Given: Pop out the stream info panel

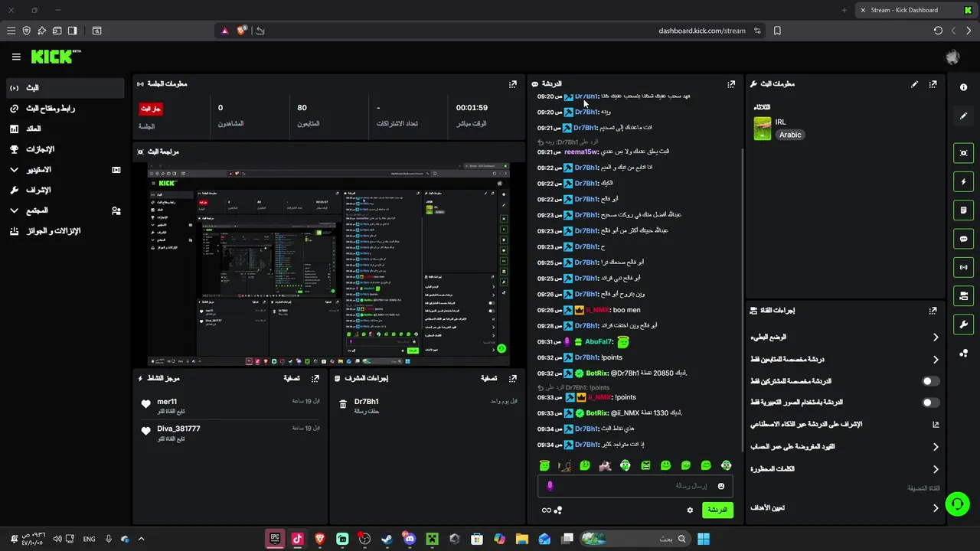Looking at the screenshot, I should coord(933,84).
